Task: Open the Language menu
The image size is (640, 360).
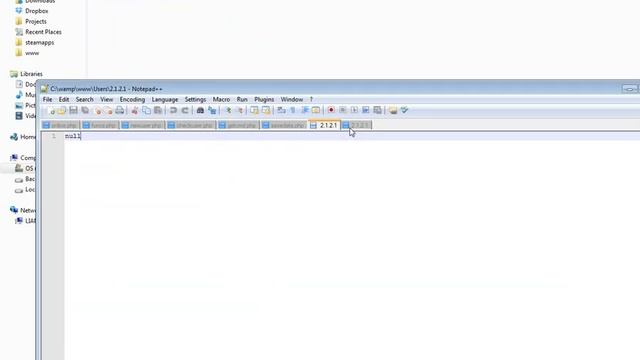Action: click(165, 100)
